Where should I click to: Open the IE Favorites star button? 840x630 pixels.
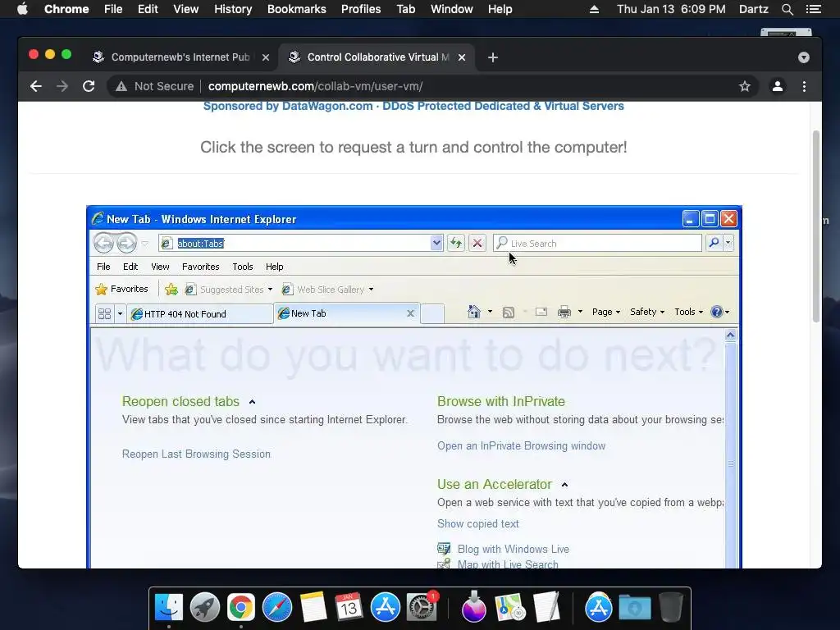tap(122, 290)
